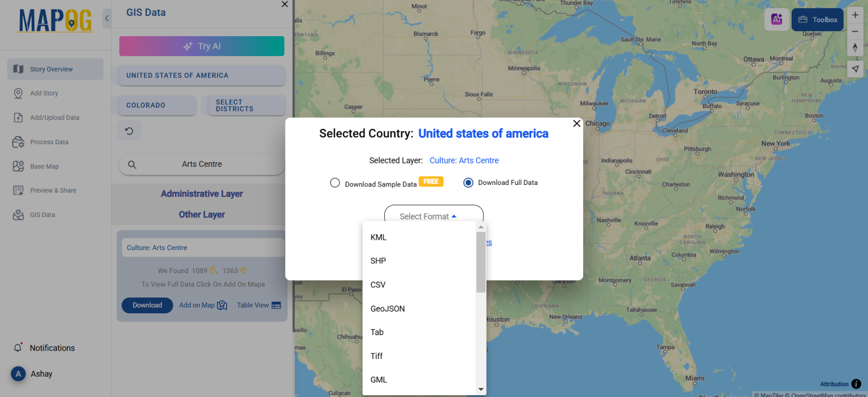Viewport: 868px width, 397px height.
Task: Expand the Administrative Layer section
Action: [x=202, y=194]
